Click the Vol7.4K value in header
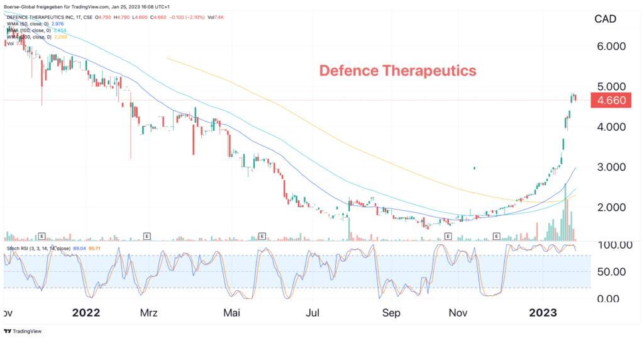The height and width of the screenshot is (338, 644). pos(216,17)
